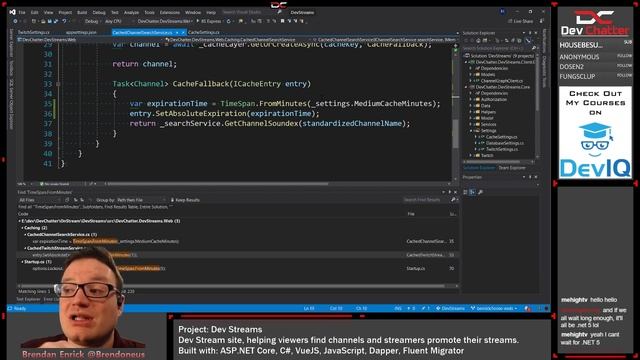Image resolution: width=640 pixels, height=360 pixels.
Task: Click the Visual Studio logo icon
Action: pyautogui.click(x=12, y=12)
